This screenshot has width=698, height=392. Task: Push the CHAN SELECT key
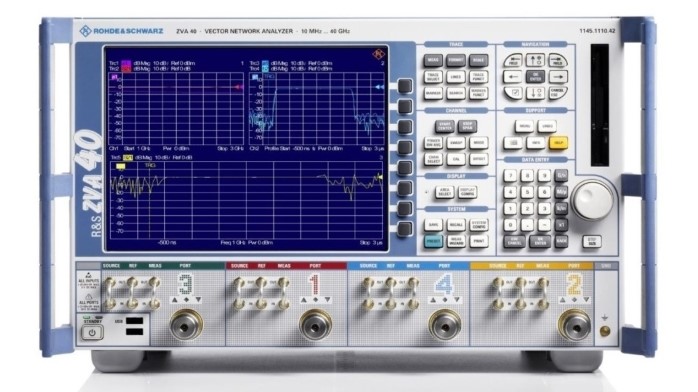coord(433,159)
